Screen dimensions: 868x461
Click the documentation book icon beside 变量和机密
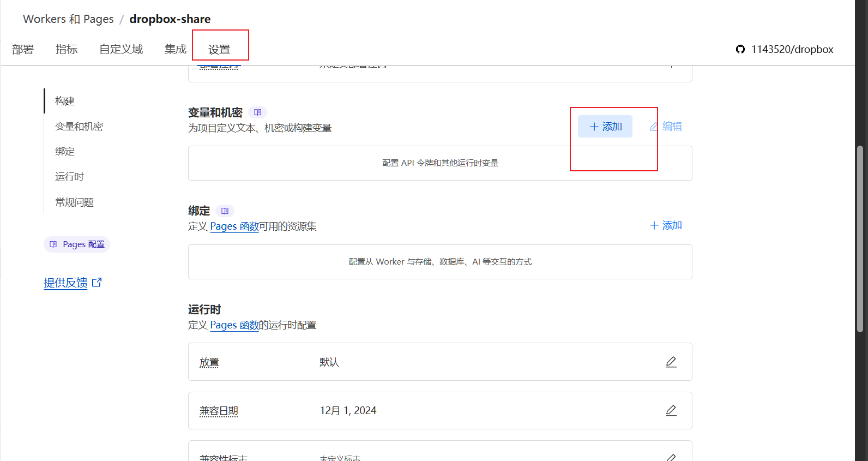coord(257,112)
